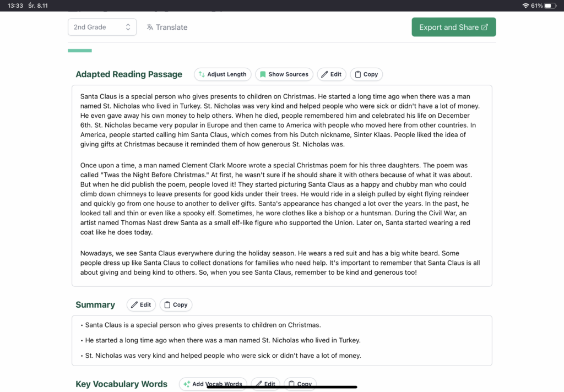
Task: Click the Translate language icon
Action: click(x=150, y=27)
